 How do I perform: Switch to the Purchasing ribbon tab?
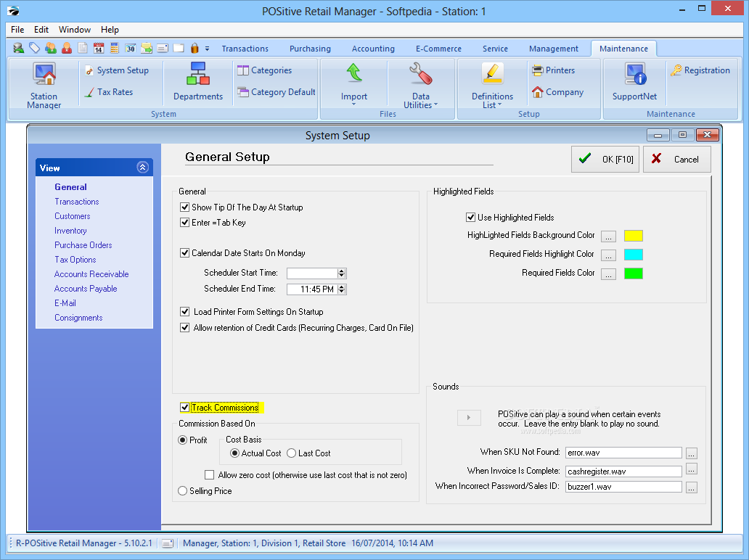coord(310,49)
